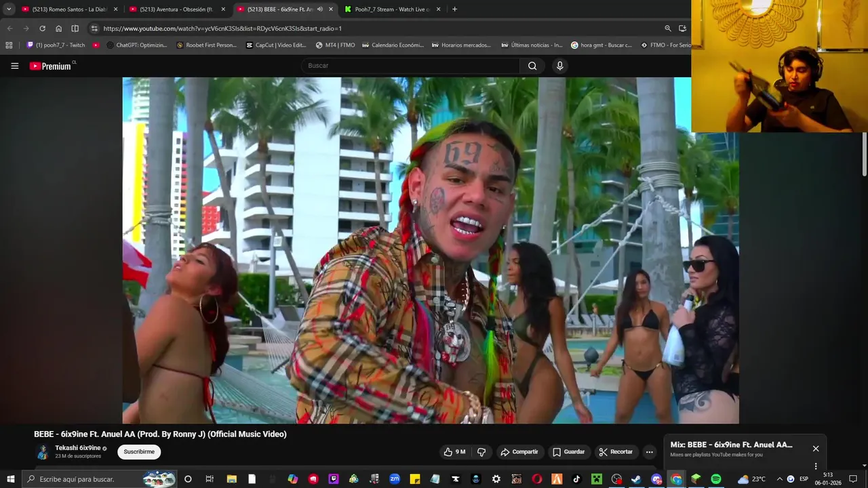The width and height of the screenshot is (868, 488).
Task: Open the Windows Start menu
Action: pyautogui.click(x=10, y=479)
